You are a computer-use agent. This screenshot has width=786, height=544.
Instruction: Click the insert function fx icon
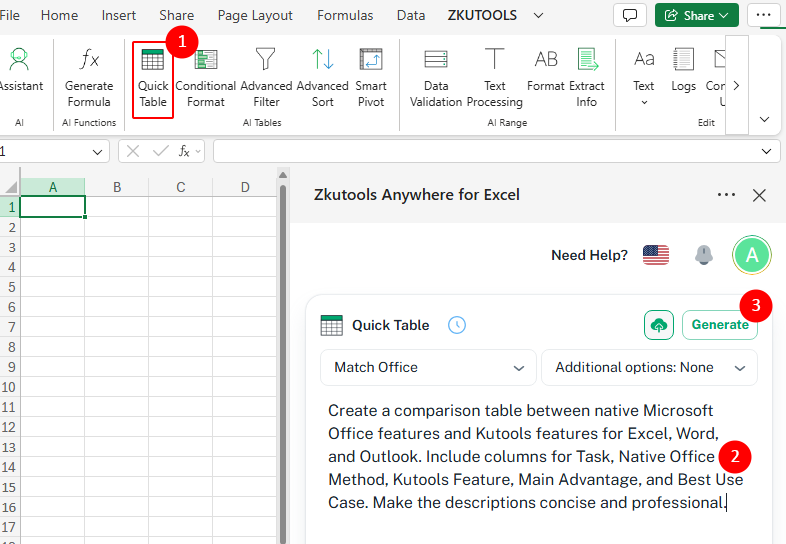point(184,151)
